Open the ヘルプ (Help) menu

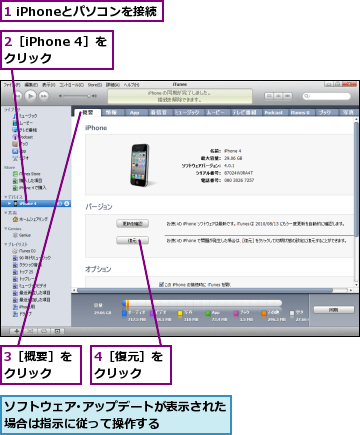click(x=131, y=85)
